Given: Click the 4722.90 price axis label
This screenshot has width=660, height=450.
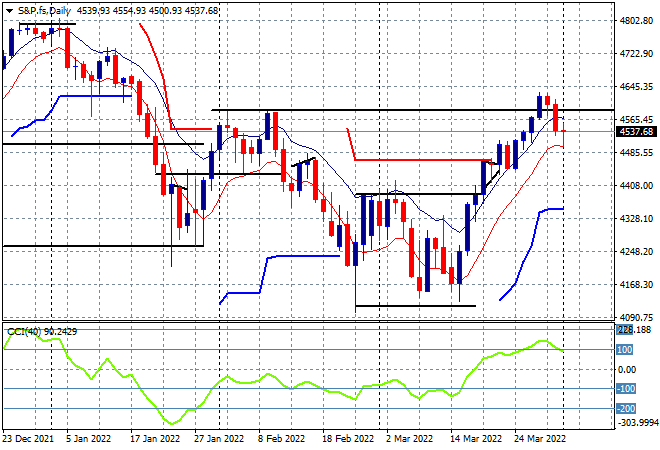Looking at the screenshot, I should tap(636, 54).
